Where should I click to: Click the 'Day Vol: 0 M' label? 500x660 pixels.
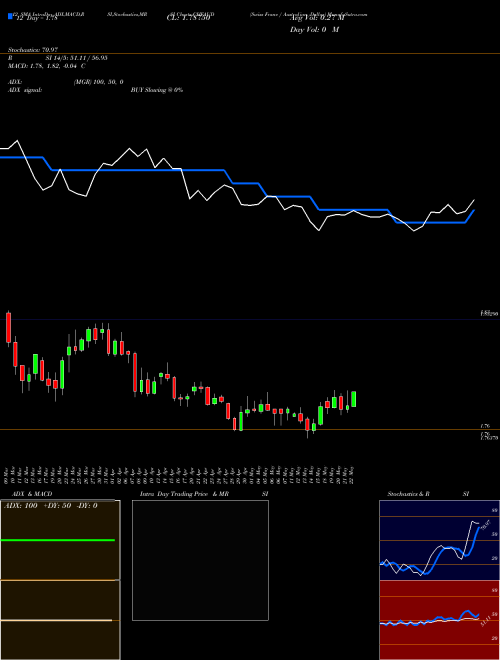[314, 30]
